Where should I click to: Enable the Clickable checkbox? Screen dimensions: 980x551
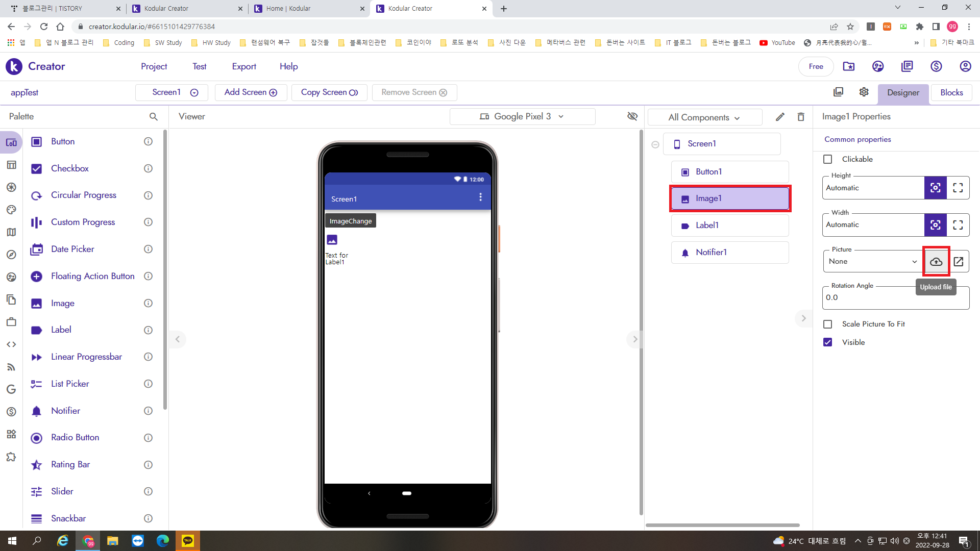point(828,159)
